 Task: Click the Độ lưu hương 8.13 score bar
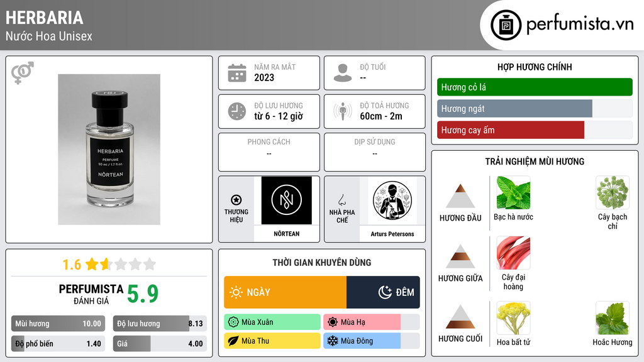pyautogui.click(x=160, y=324)
